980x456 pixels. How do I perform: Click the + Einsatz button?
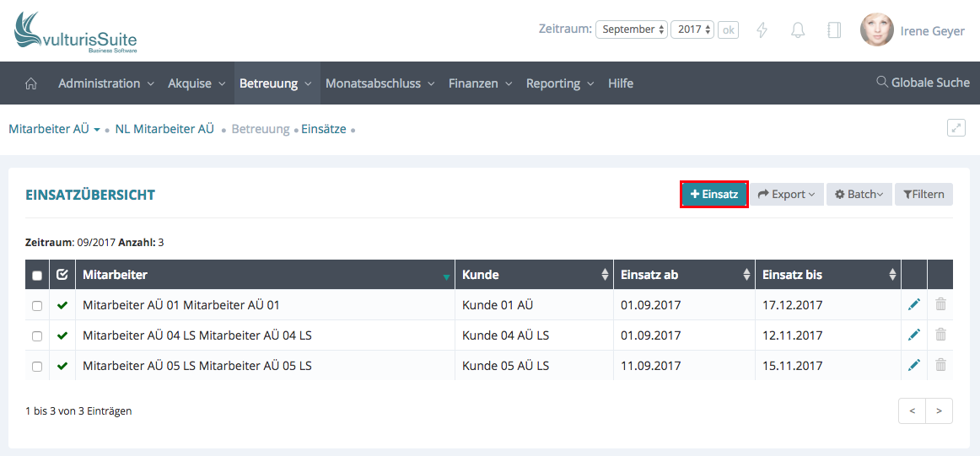tap(714, 195)
